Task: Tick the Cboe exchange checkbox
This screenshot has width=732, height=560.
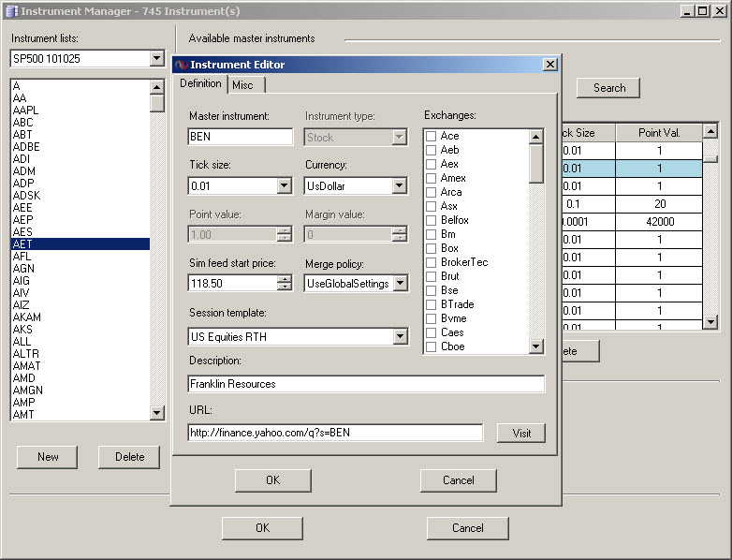Action: pyautogui.click(x=431, y=346)
